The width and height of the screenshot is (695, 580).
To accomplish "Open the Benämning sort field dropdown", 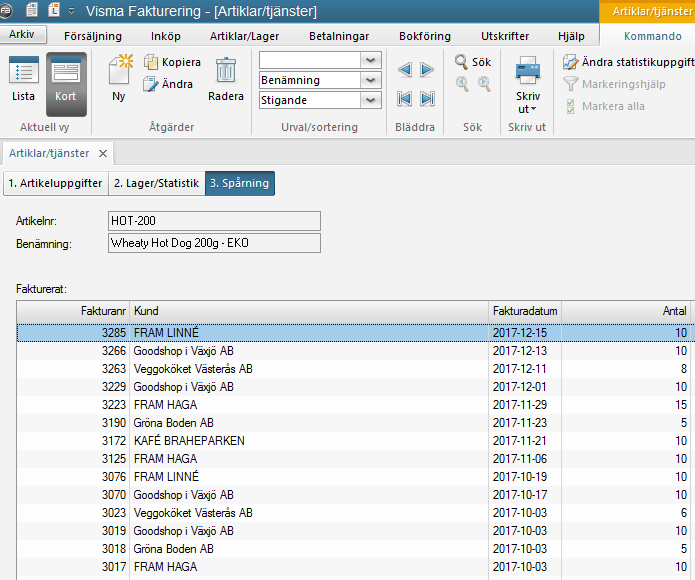I will (371, 80).
